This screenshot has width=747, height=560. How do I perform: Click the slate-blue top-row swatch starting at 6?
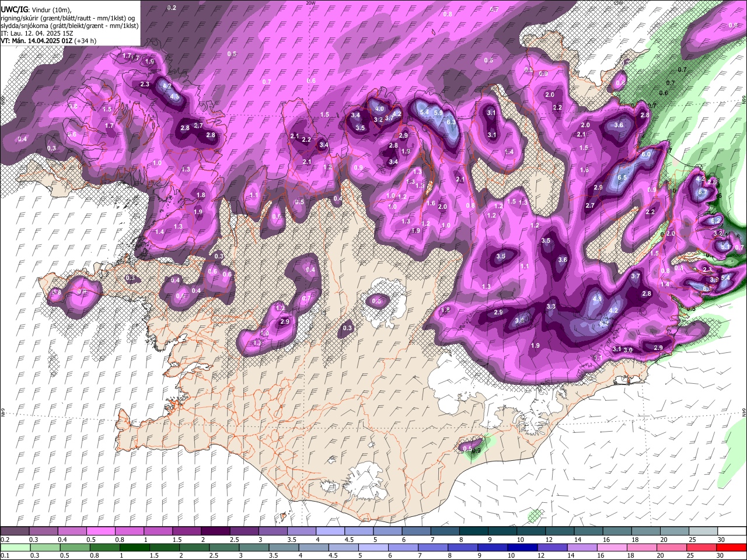pyautogui.click(x=416, y=531)
